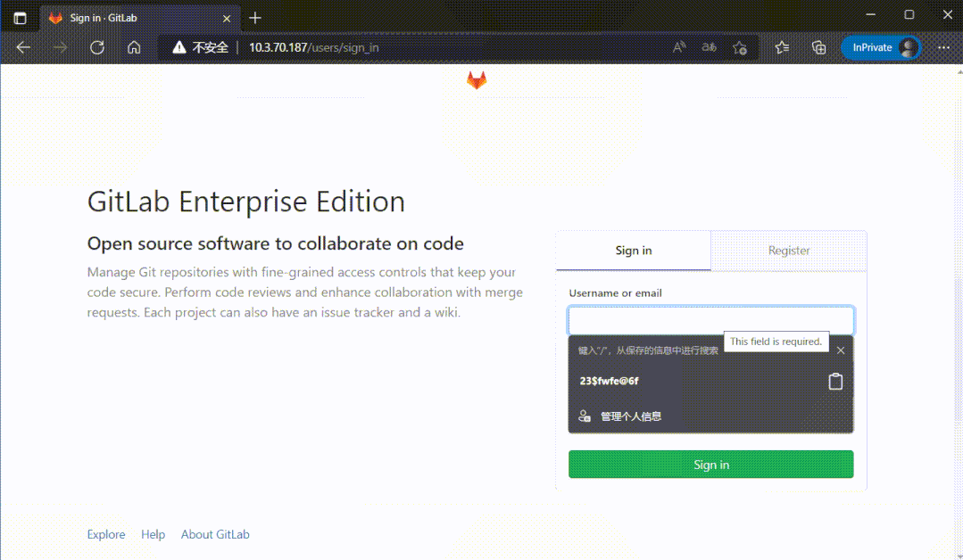Viewport: 963px width, 560px height.
Task: Click the Read Aloud icon in address bar
Action: coord(679,47)
